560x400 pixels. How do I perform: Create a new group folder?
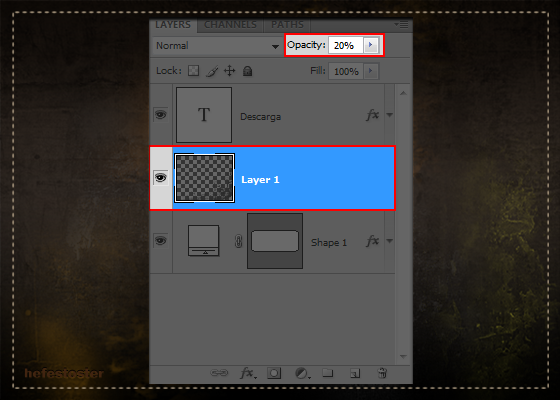click(x=328, y=373)
